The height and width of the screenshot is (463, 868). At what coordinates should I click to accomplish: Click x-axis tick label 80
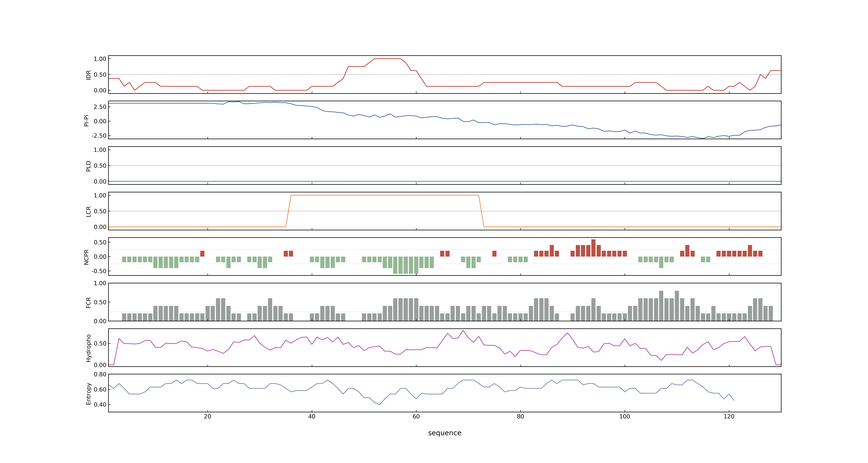click(520, 416)
